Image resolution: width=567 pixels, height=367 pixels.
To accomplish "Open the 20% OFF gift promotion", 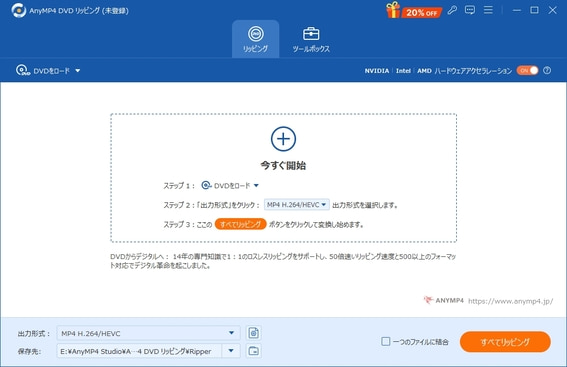I will [x=414, y=10].
